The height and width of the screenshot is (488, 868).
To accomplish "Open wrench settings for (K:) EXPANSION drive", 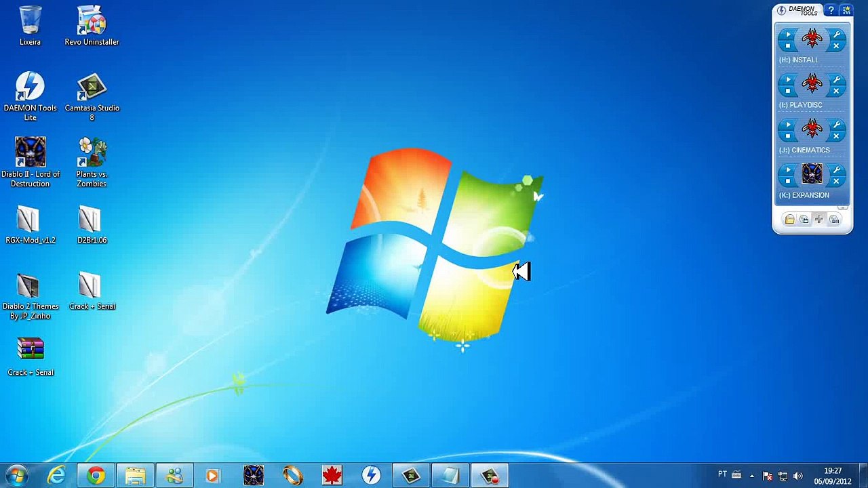I will [837, 170].
